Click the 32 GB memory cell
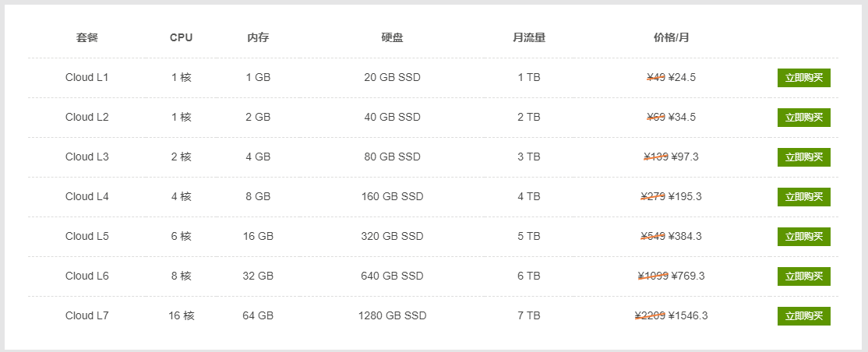Viewport: 868px width, 352px height. click(x=258, y=276)
